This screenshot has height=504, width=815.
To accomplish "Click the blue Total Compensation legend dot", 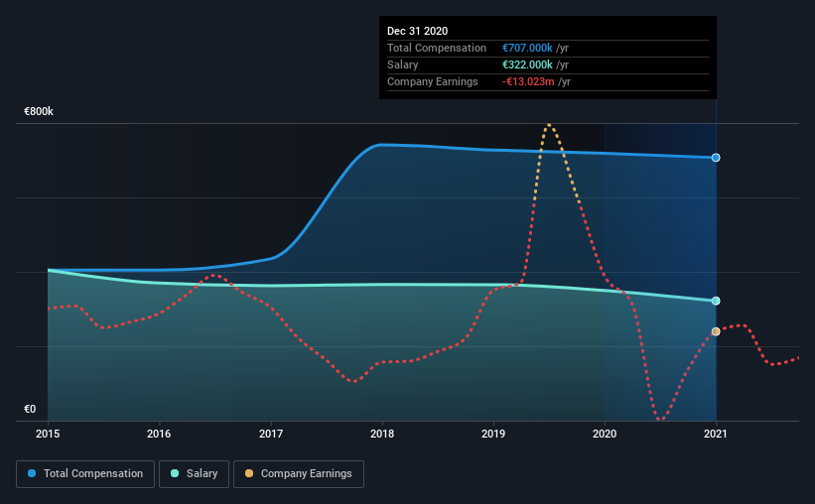I will 32,473.
